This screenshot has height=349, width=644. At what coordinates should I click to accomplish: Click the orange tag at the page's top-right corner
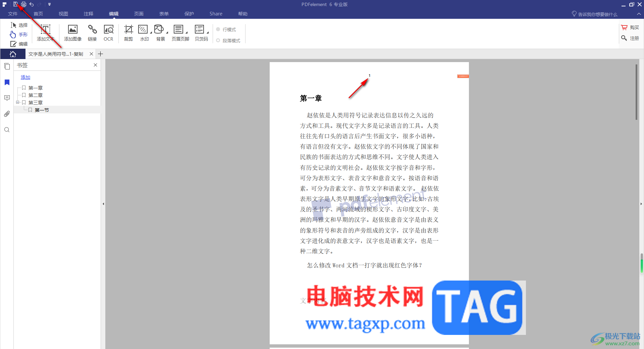[x=463, y=77]
